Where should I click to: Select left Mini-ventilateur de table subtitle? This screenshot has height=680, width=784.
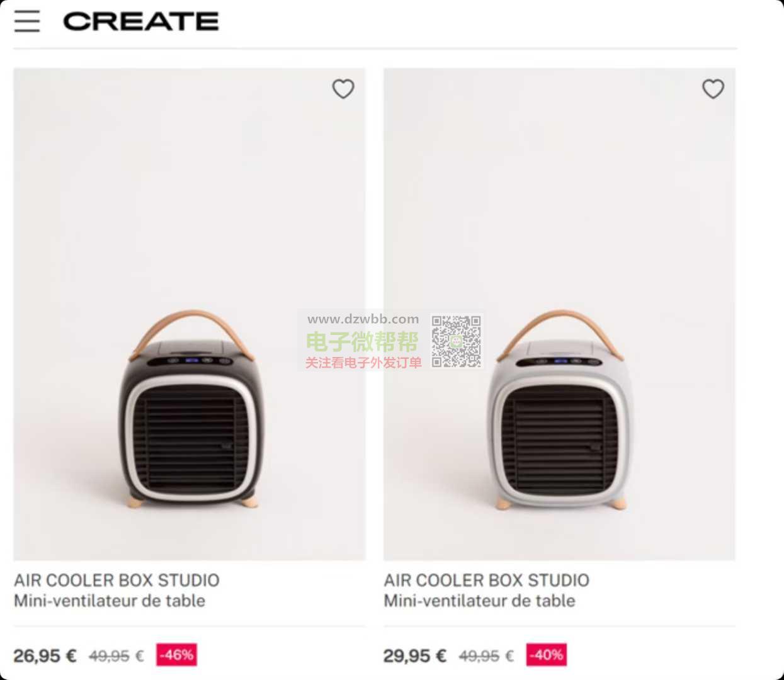110,601
